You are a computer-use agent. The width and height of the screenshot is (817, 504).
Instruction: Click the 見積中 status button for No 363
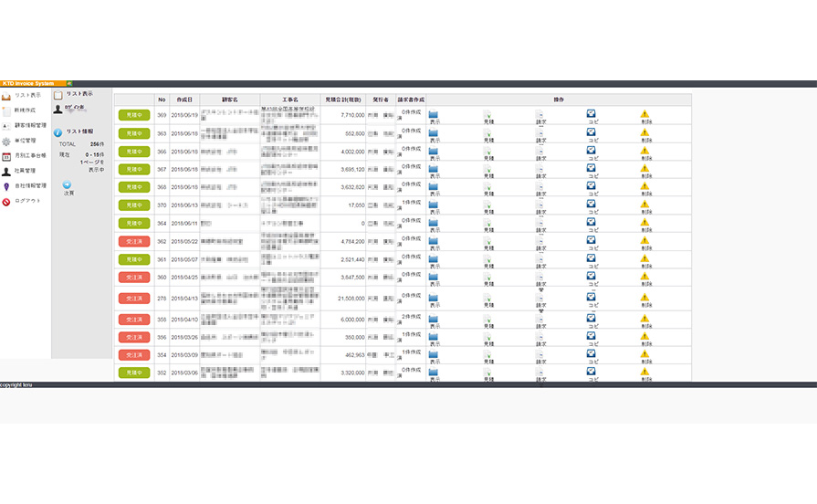click(134, 133)
